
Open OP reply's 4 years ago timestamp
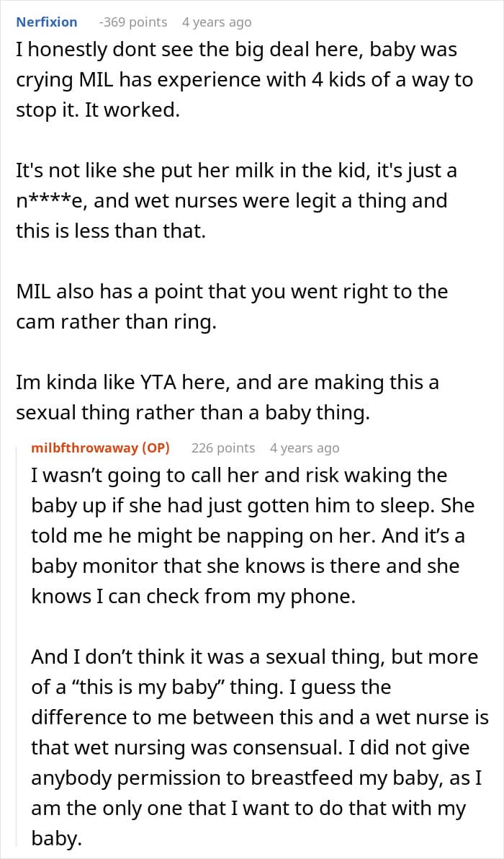click(305, 448)
